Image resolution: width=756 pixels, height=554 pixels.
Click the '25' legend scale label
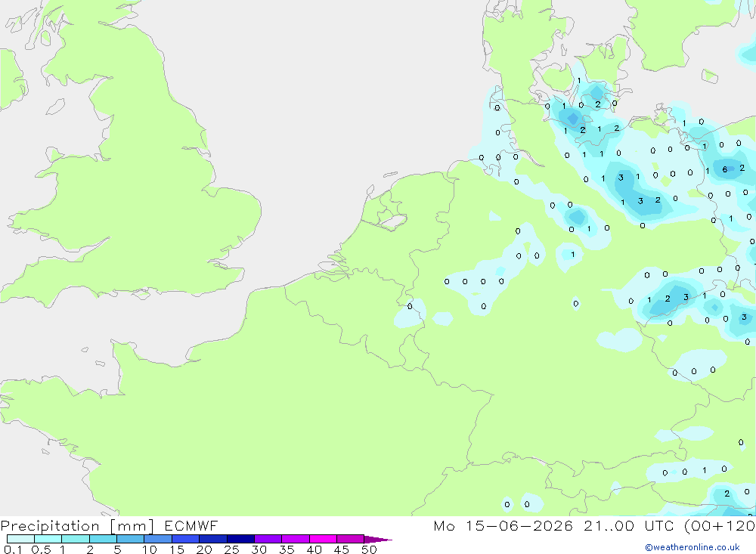tap(232, 549)
